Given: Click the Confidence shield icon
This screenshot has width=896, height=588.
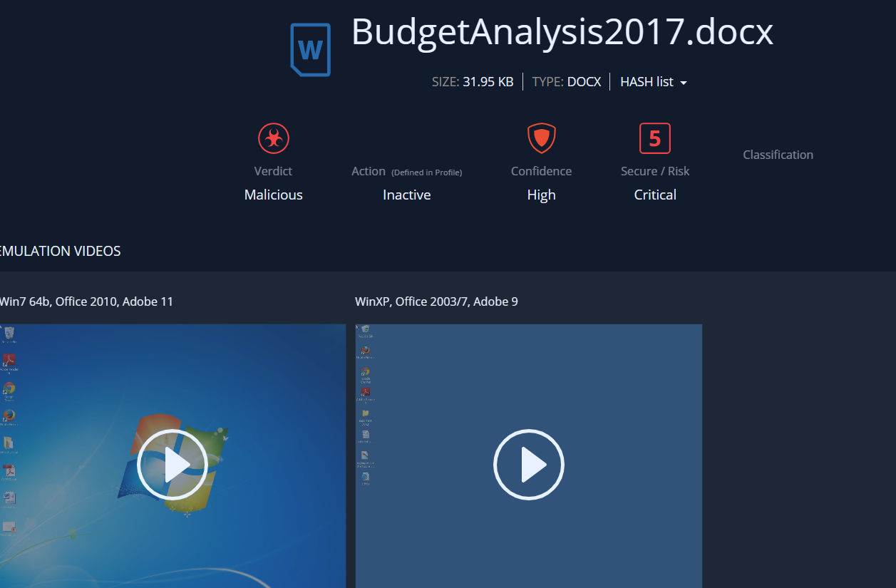Looking at the screenshot, I should (542, 138).
